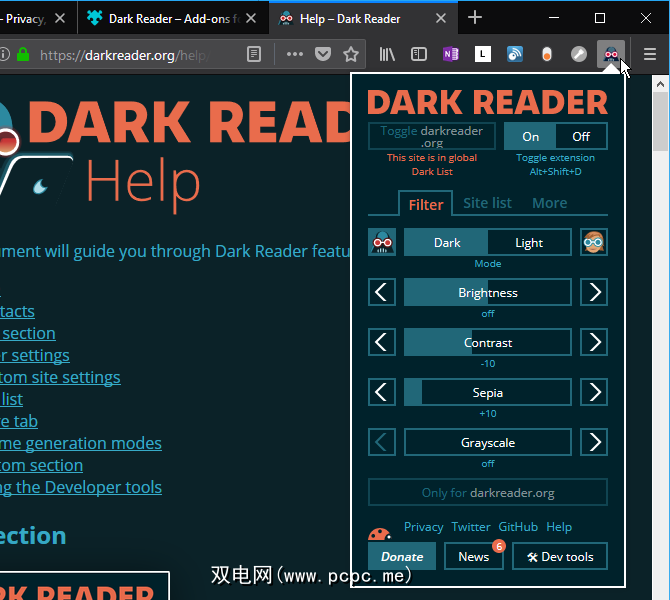
Task: Open the Site list tab
Action: click(x=487, y=203)
